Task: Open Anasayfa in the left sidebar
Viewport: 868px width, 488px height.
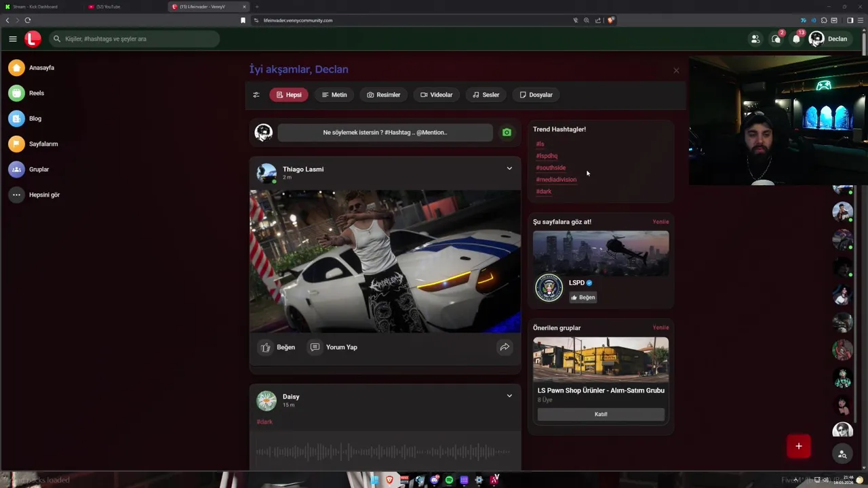Action: [x=32, y=68]
